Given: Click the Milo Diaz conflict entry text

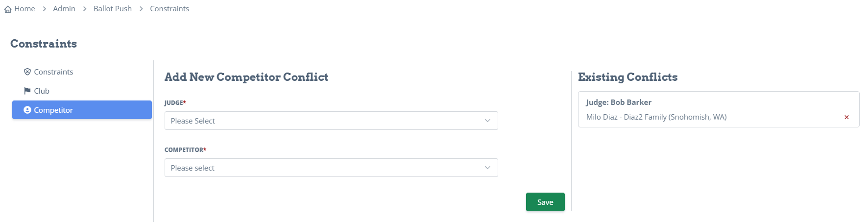Looking at the screenshot, I should tap(656, 117).
